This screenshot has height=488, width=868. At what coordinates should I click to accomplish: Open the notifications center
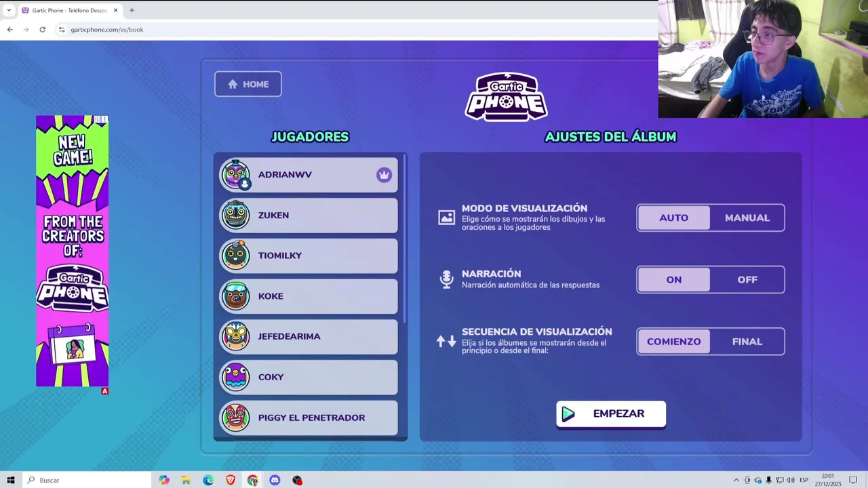[x=853, y=480]
